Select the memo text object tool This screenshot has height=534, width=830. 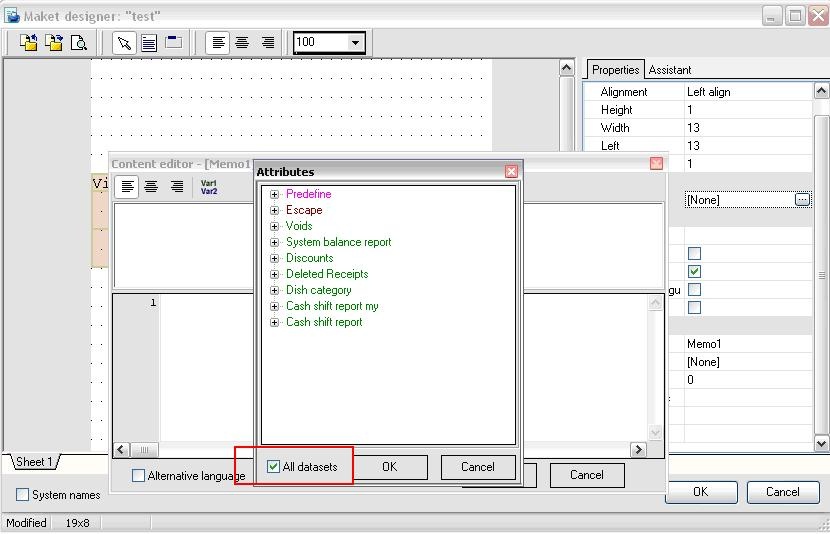pyautogui.click(x=148, y=42)
